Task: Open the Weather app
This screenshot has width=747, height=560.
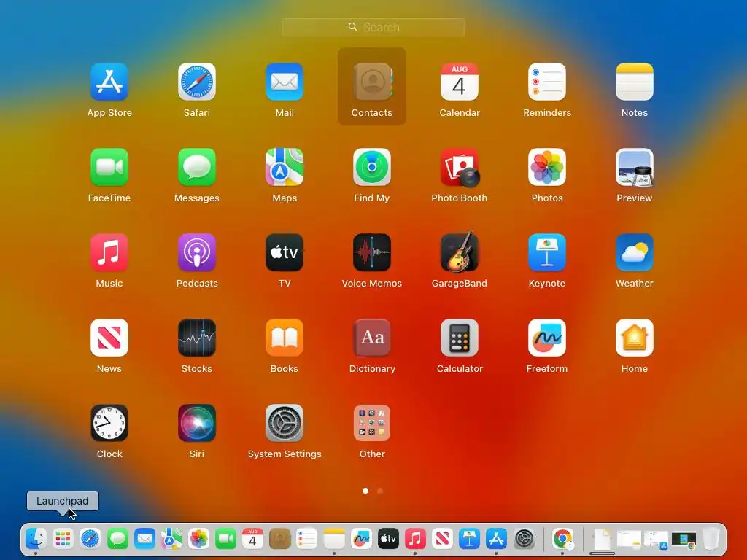Action: (x=635, y=252)
